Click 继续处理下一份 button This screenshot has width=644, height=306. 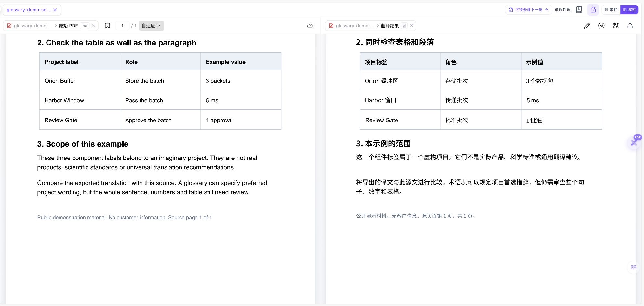coord(529,10)
